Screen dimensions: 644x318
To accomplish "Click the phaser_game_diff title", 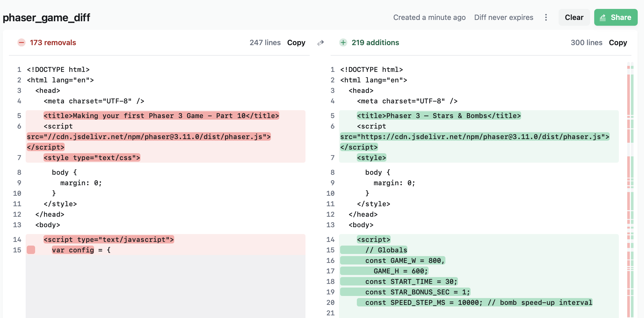I will pyautogui.click(x=46, y=18).
